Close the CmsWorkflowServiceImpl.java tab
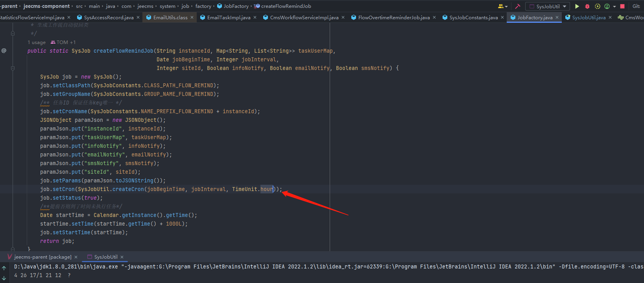644x283 pixels. [343, 18]
